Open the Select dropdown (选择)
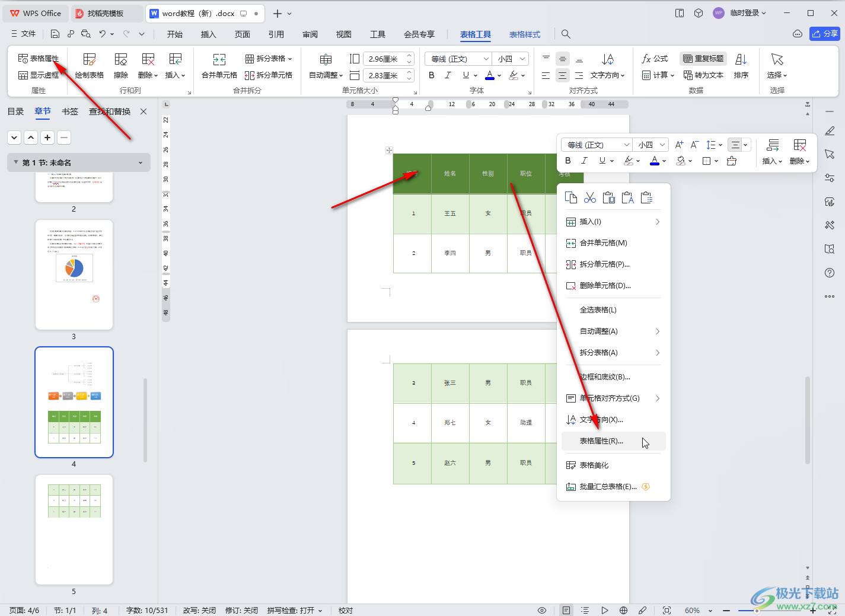The height and width of the screenshot is (616, 845). coord(777,66)
